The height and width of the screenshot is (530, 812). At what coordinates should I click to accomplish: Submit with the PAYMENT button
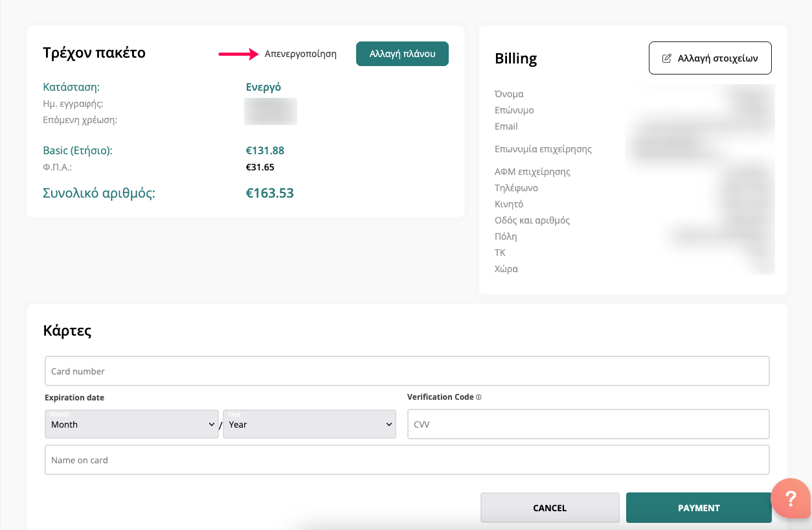[x=698, y=508]
